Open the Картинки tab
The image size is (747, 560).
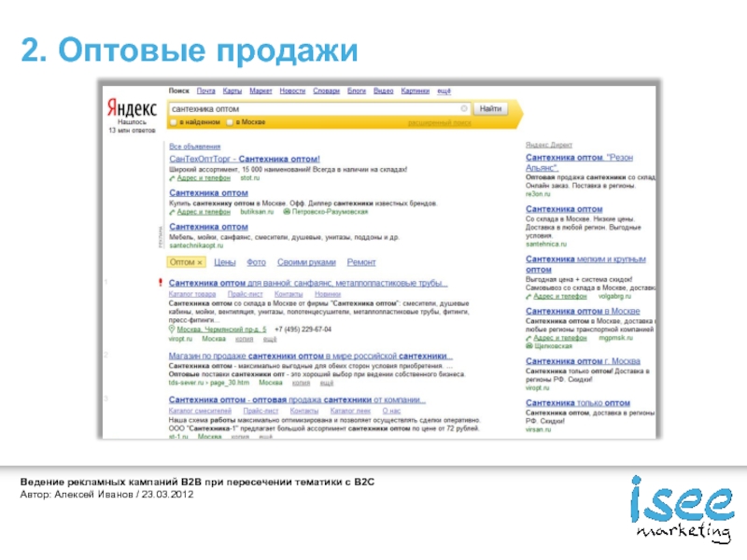click(416, 91)
